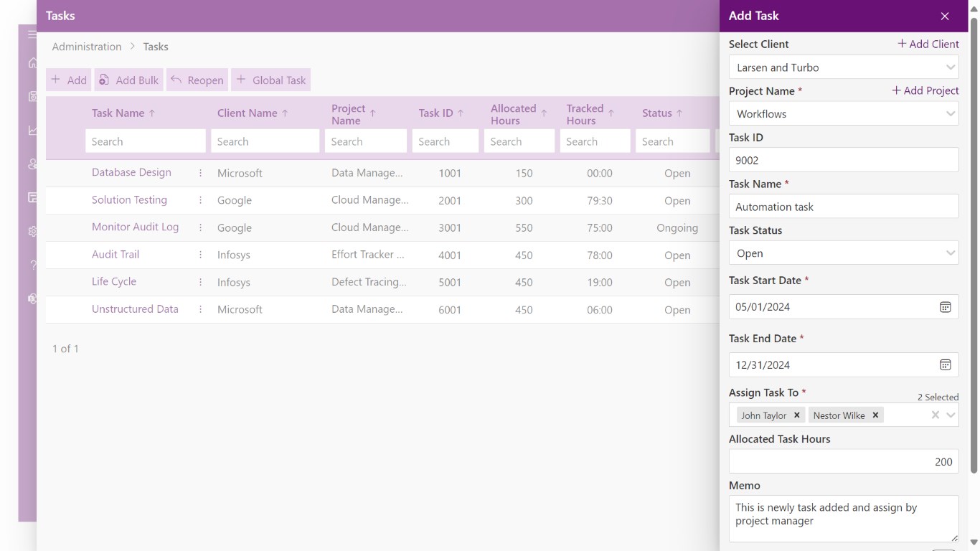Open the Database Design task link
Image resolution: width=980 pixels, height=551 pixels.
click(131, 172)
